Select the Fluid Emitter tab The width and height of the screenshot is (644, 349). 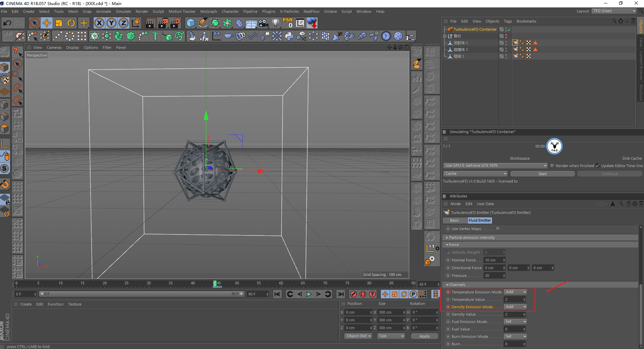click(480, 220)
